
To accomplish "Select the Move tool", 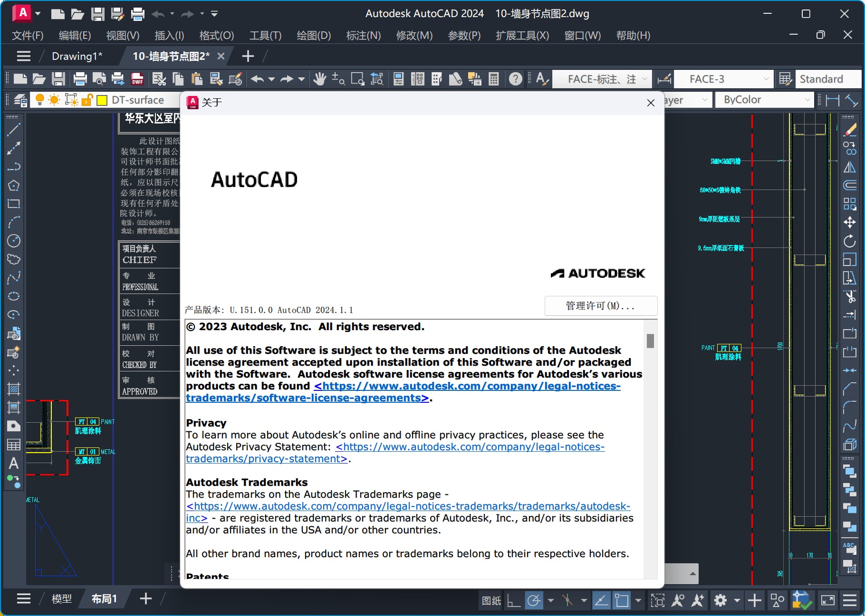I will [x=850, y=222].
